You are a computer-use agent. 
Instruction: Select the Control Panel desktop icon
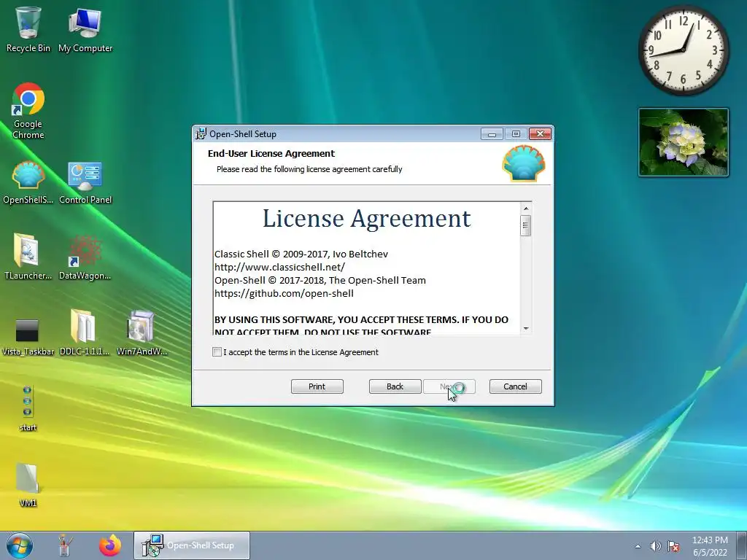coord(85,182)
